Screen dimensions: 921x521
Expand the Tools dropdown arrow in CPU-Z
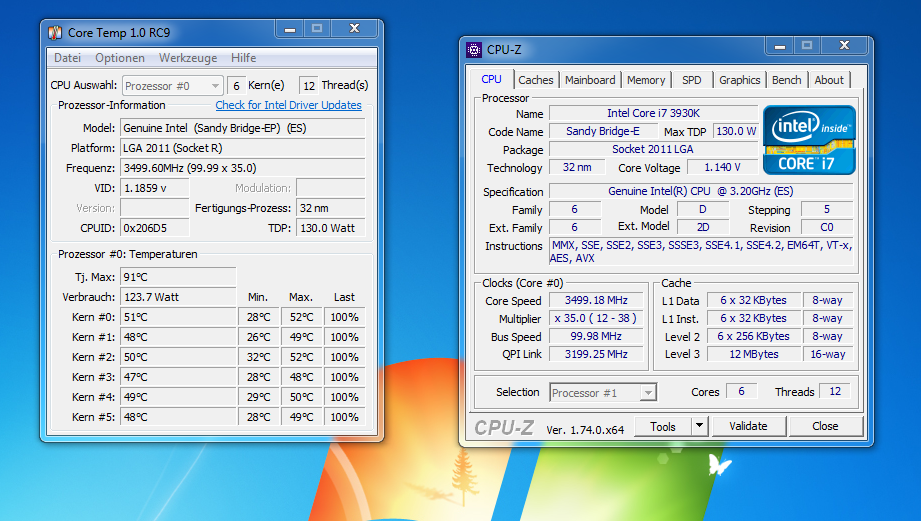[699, 426]
